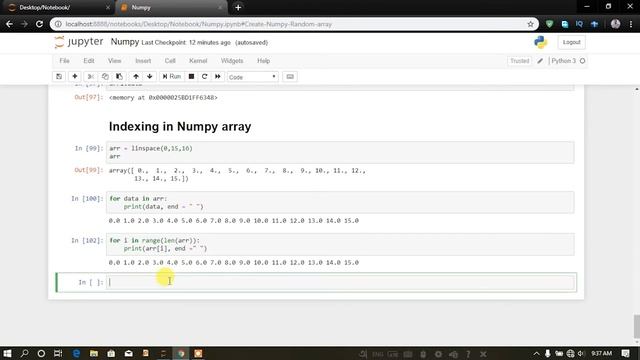The width and height of the screenshot is (640, 360).
Task: Open the Windows Start menu
Action: [x=7, y=353]
